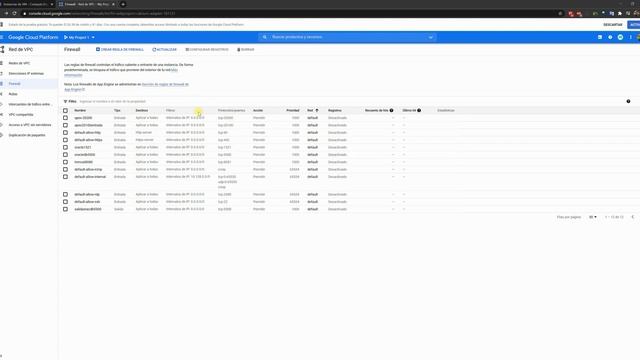Click the Direcciones IP externas sidebar icon
This screenshot has width=640, height=360.
pos(2,73)
